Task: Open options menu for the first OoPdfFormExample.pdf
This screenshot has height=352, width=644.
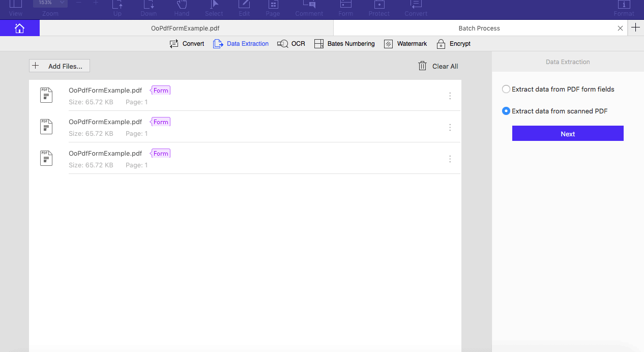Action: pyautogui.click(x=450, y=96)
